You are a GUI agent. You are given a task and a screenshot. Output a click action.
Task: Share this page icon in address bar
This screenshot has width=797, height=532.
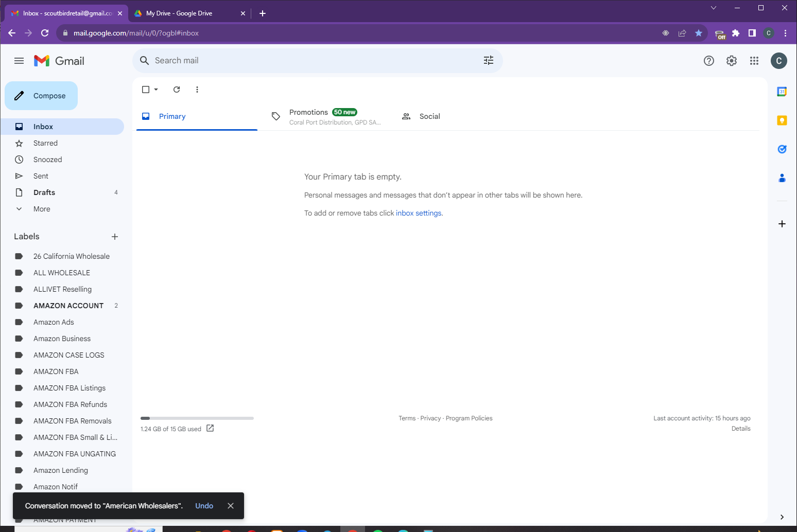point(682,33)
